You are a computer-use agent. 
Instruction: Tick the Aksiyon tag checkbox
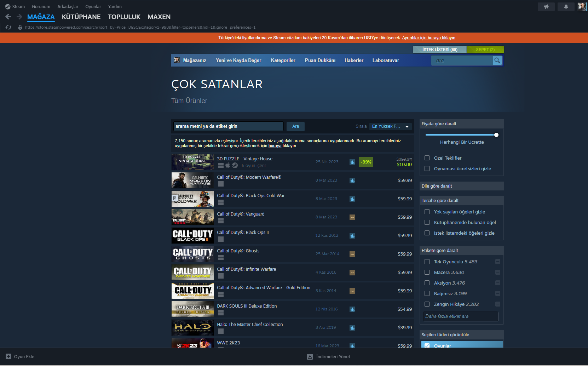click(427, 283)
